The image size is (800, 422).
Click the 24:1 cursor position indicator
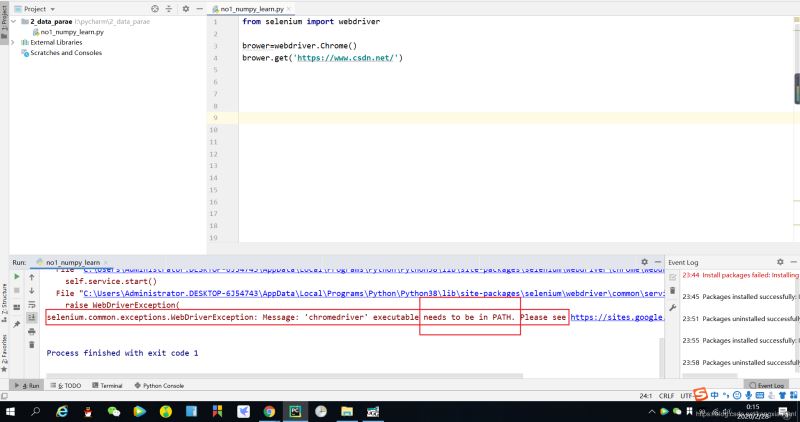[646, 396]
